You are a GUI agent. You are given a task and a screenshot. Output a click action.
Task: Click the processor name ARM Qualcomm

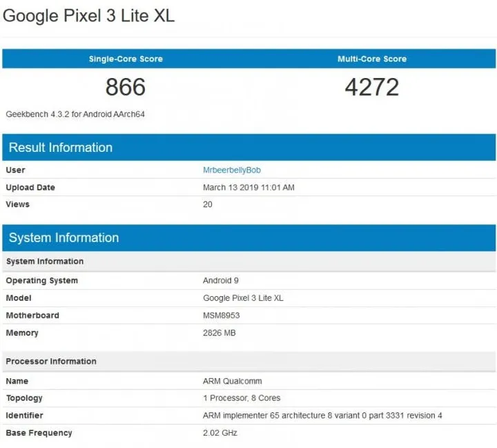coord(232,381)
